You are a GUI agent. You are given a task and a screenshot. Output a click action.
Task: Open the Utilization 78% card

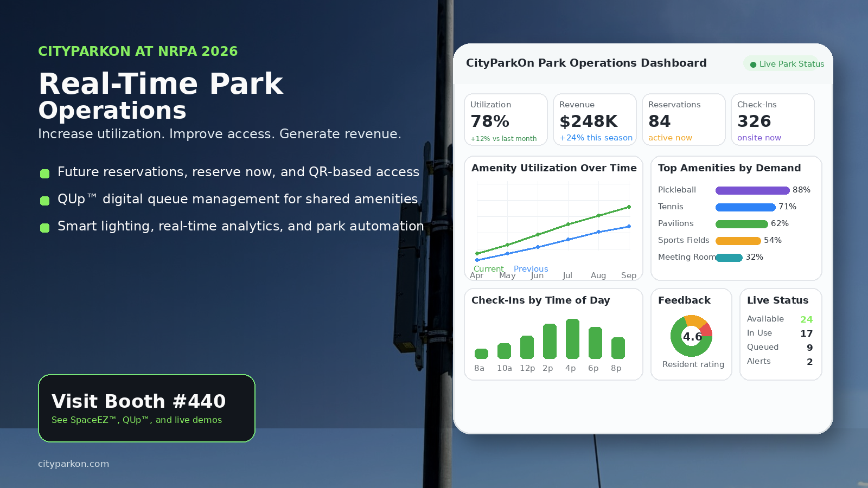[506, 120]
